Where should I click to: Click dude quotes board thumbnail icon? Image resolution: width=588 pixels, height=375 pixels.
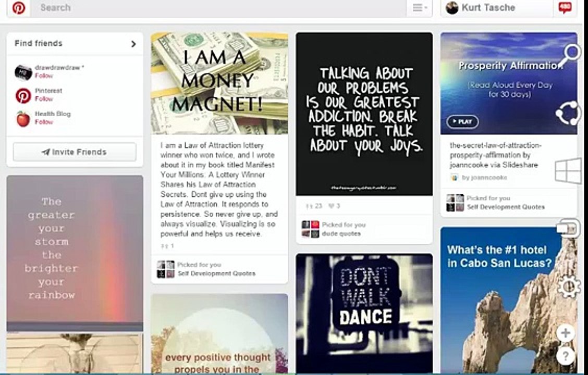[311, 229]
